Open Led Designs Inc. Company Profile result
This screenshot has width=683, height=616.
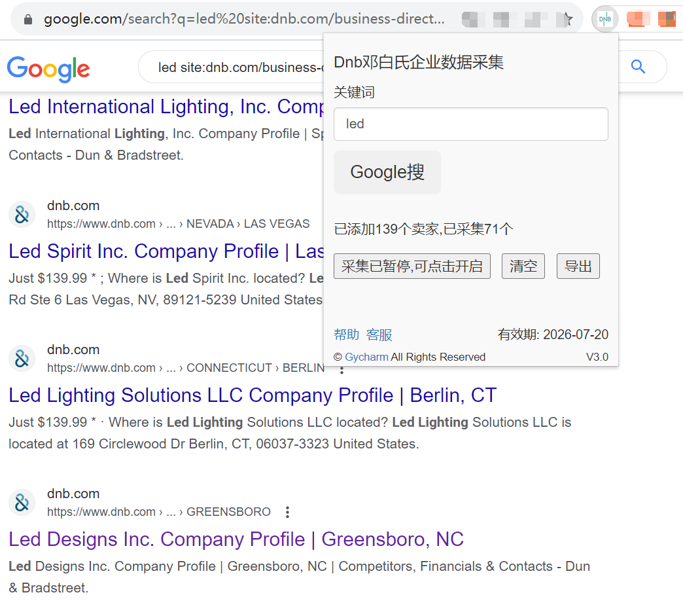[x=236, y=539]
